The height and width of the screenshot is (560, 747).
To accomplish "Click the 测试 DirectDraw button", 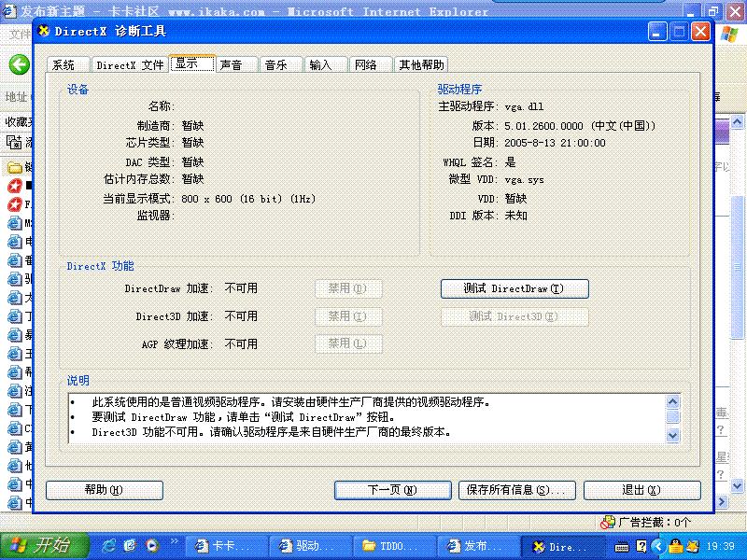I will point(514,288).
